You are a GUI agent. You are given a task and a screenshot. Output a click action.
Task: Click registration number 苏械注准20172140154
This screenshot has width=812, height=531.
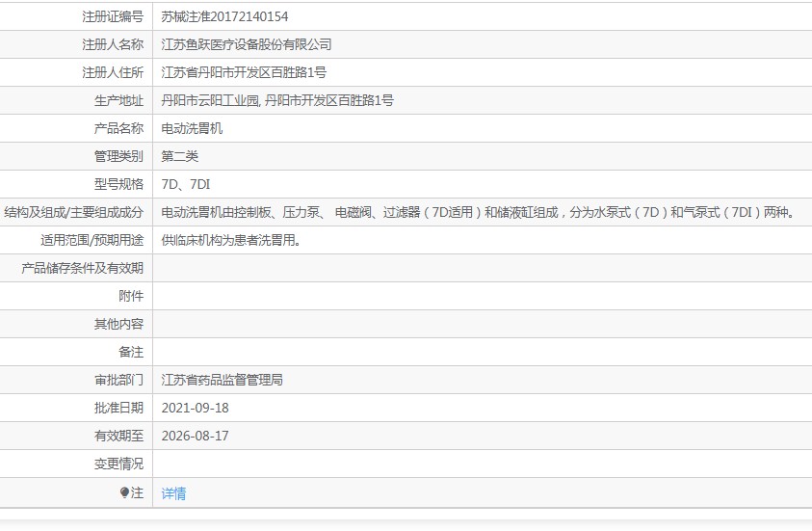click(224, 16)
